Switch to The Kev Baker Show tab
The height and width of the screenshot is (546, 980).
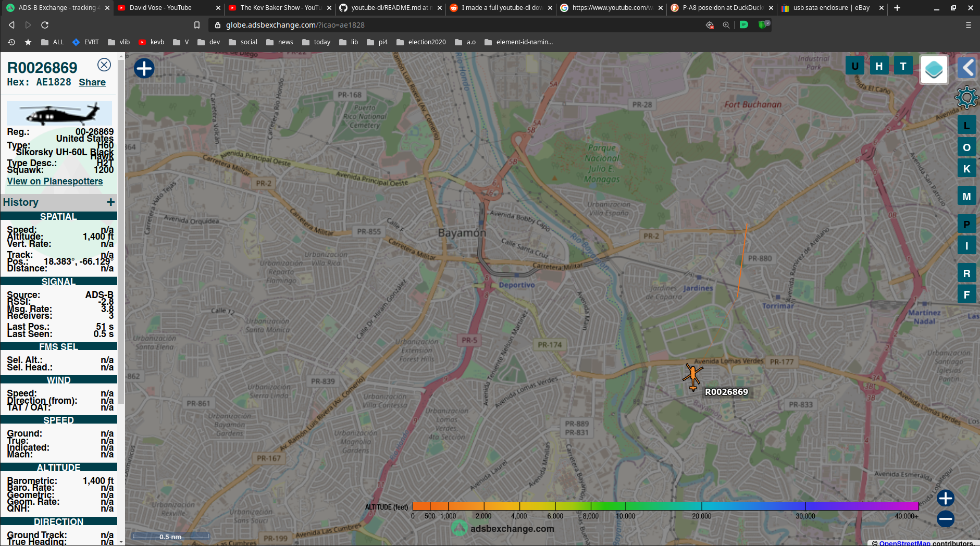point(280,8)
